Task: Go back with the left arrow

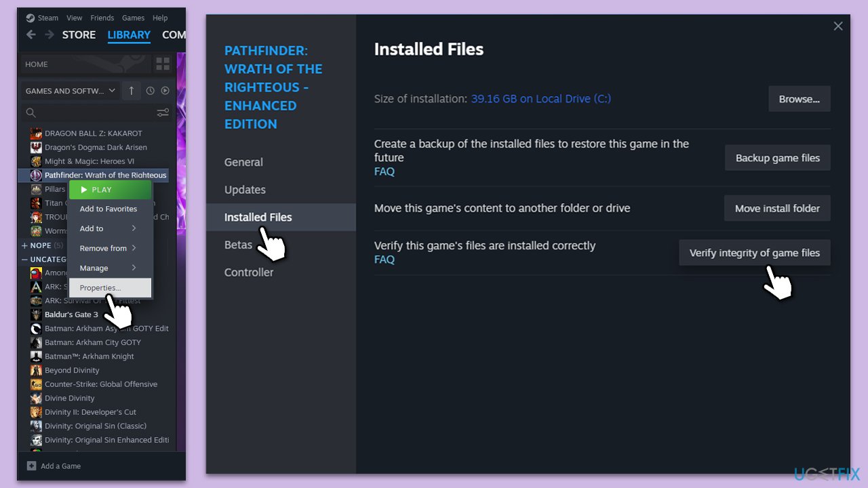Action: [31, 35]
